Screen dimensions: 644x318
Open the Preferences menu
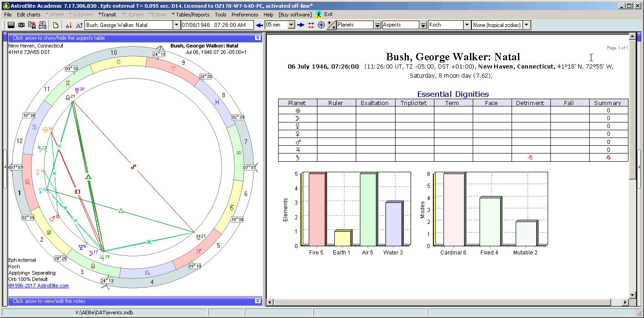click(x=245, y=15)
